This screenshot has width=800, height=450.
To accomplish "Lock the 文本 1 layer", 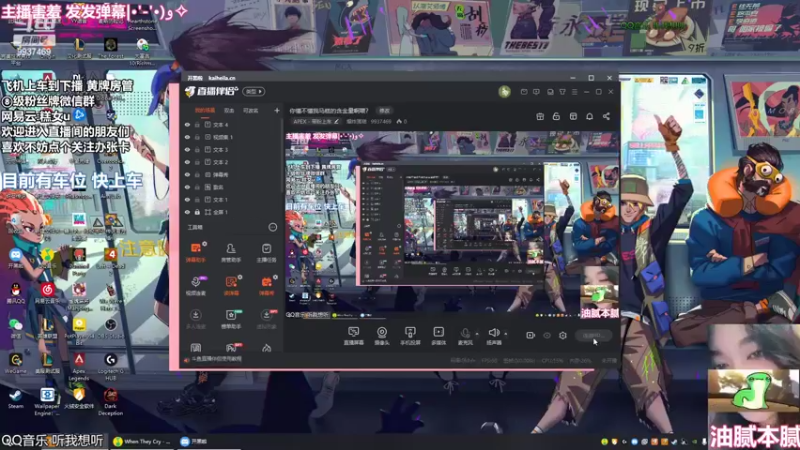I will pos(197,199).
